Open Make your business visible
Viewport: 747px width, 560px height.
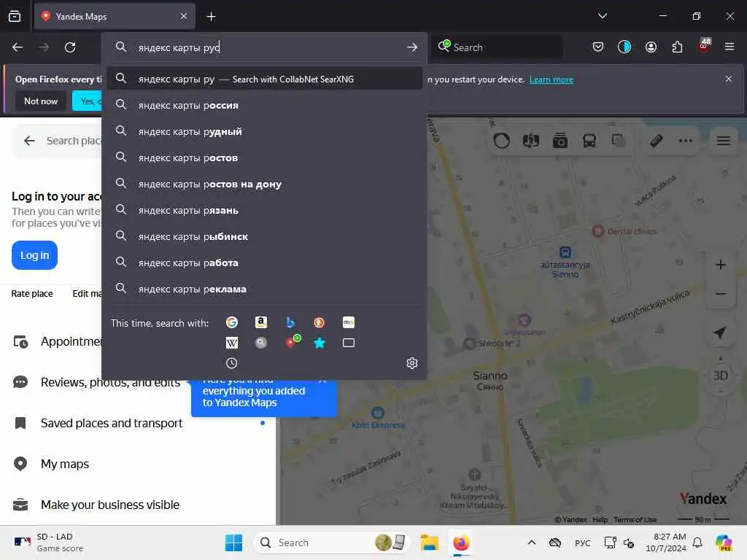110,505
